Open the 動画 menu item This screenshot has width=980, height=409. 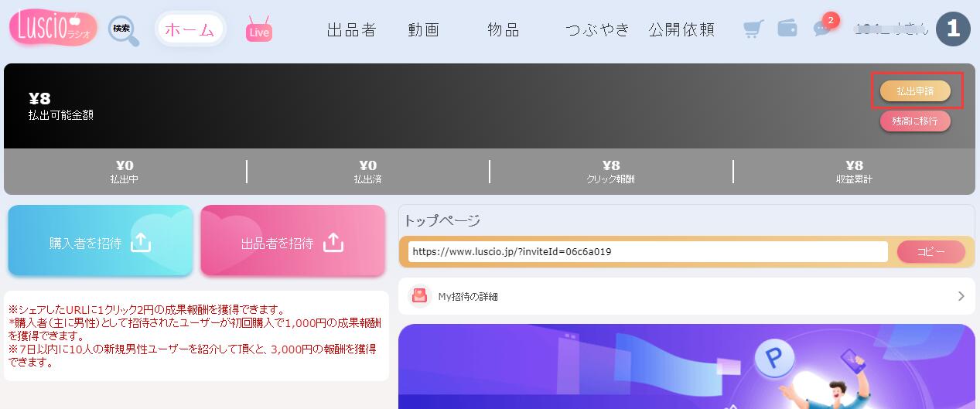click(424, 30)
